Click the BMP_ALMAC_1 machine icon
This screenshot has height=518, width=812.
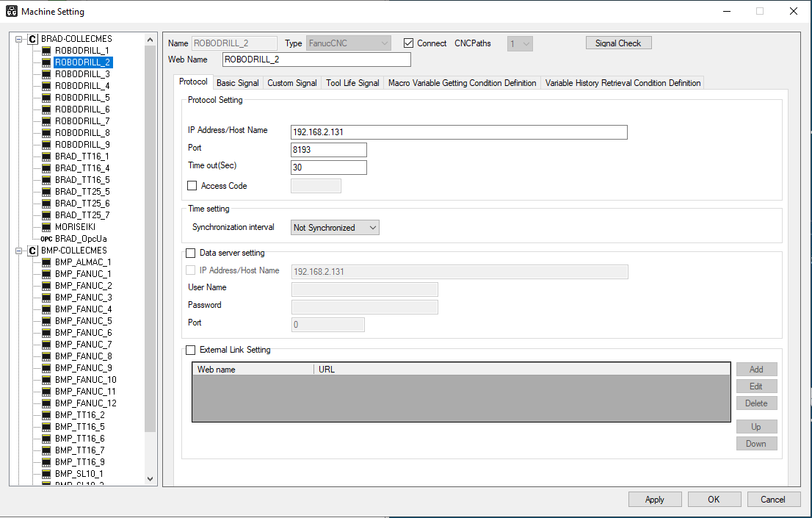(46, 262)
